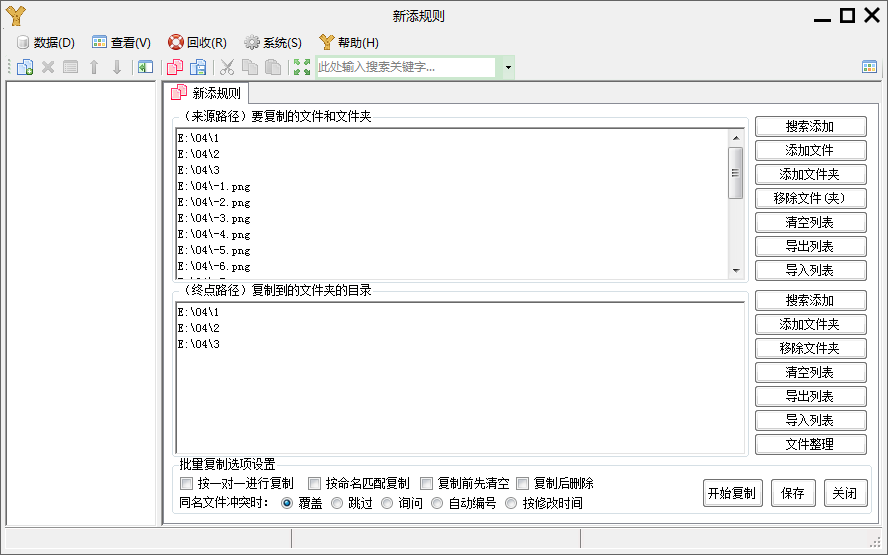Click the green four-arrow fullscreen icon
888x555 pixels.
click(302, 67)
